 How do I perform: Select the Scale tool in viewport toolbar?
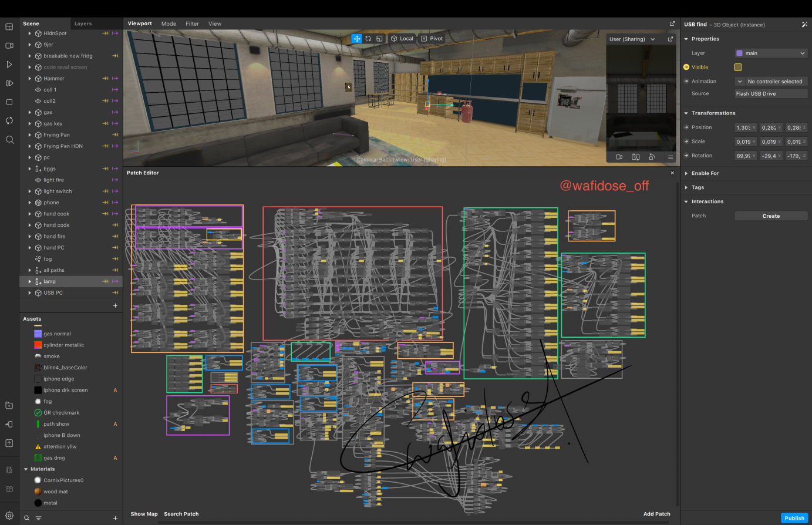pos(379,39)
